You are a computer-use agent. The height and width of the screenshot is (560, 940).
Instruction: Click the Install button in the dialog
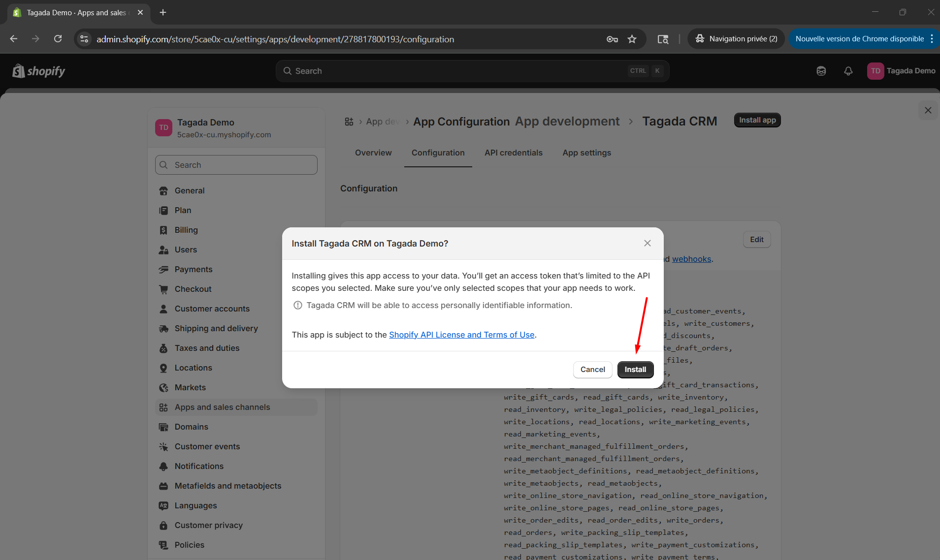click(x=635, y=370)
